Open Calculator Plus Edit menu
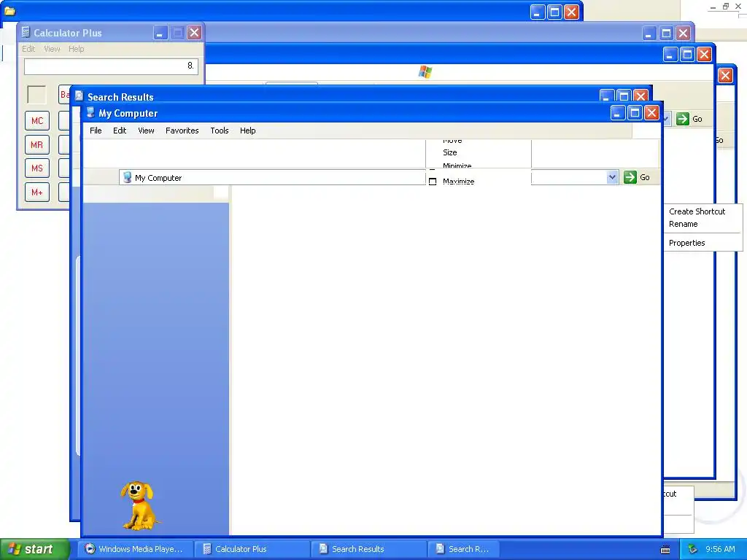Image resolution: width=747 pixels, height=560 pixels. pos(28,49)
